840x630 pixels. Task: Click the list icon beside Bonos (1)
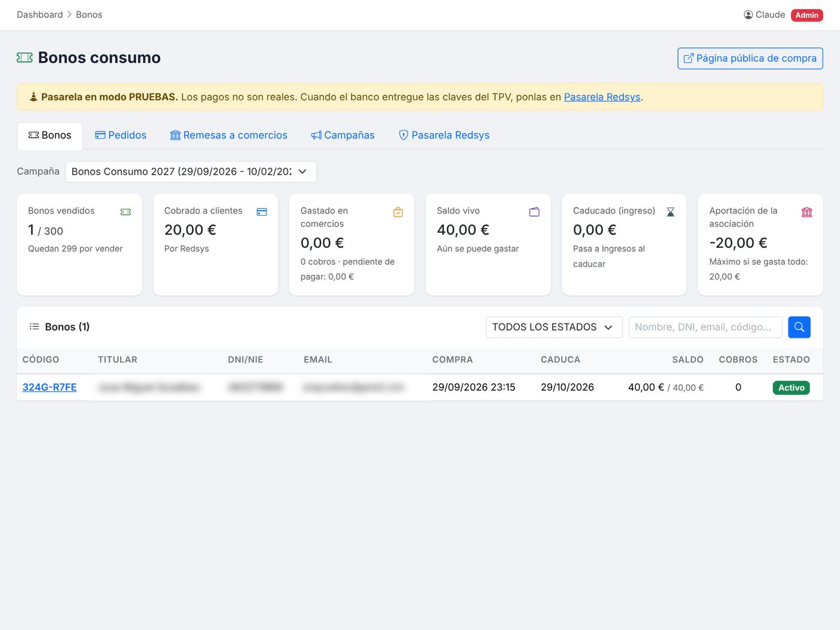[x=34, y=327]
